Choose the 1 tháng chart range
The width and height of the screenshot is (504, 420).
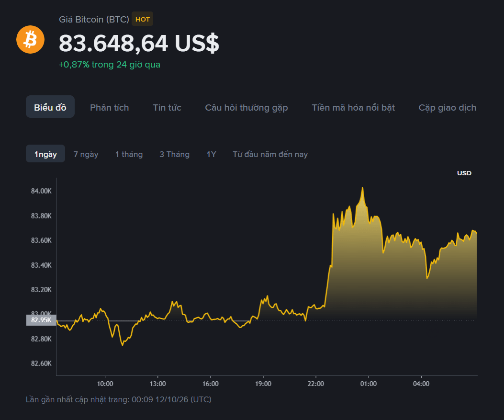pos(129,154)
